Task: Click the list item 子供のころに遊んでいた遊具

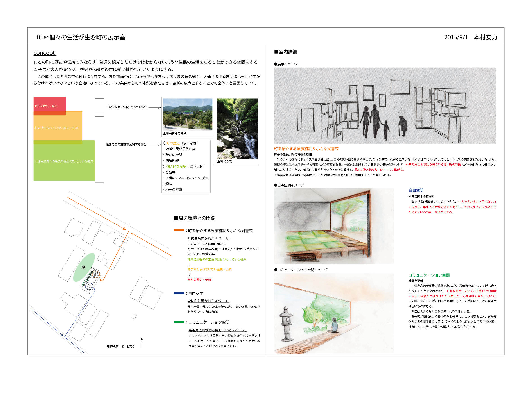Action: coord(187,178)
